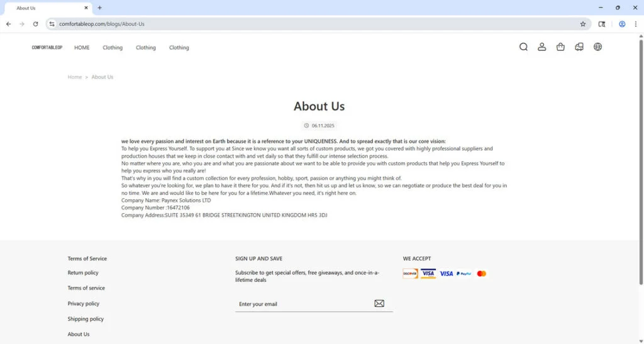Screen dimensions: 644x344
Task: Select the About Us browser tab
Action: click(47, 8)
